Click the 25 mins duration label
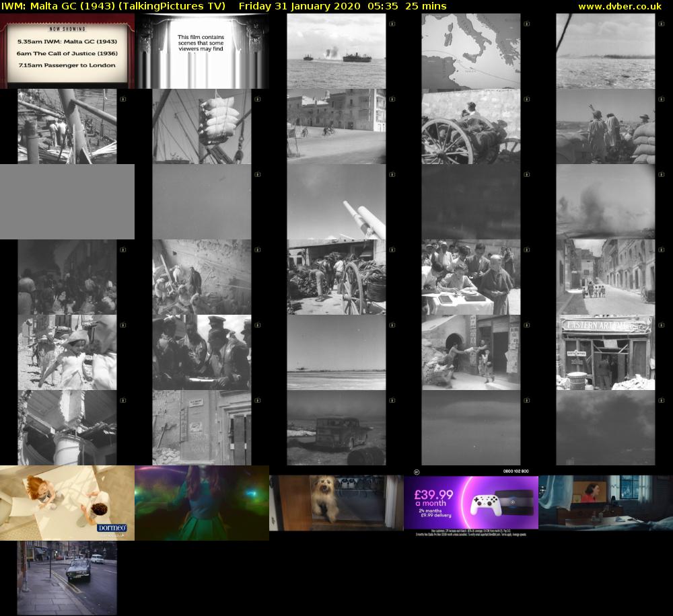The image size is (673, 616). (x=426, y=6)
